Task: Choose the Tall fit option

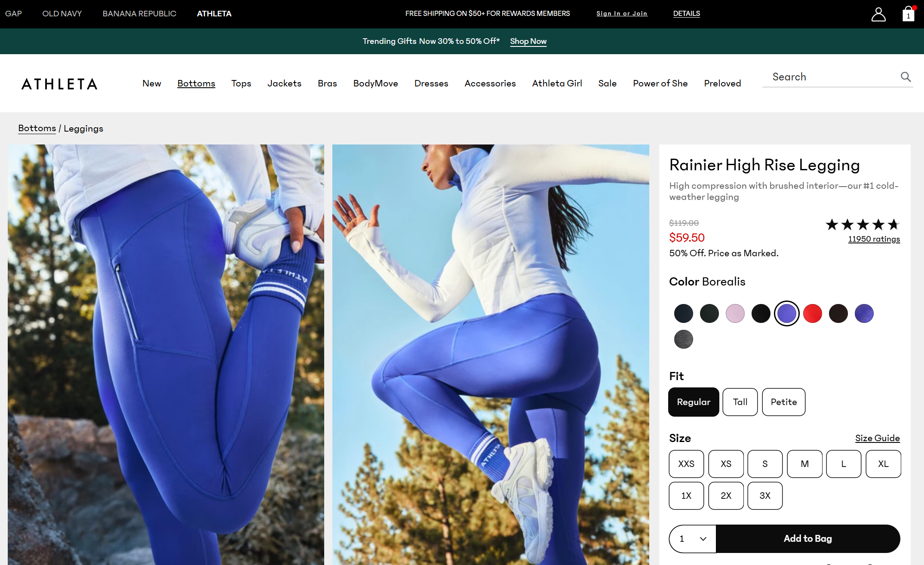Action: [740, 402]
